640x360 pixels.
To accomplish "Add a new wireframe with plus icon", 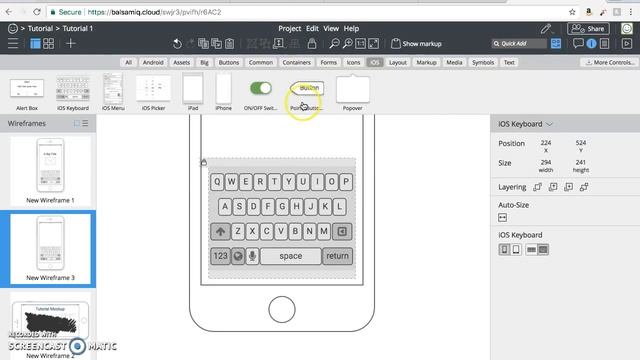I will click(x=71, y=43).
